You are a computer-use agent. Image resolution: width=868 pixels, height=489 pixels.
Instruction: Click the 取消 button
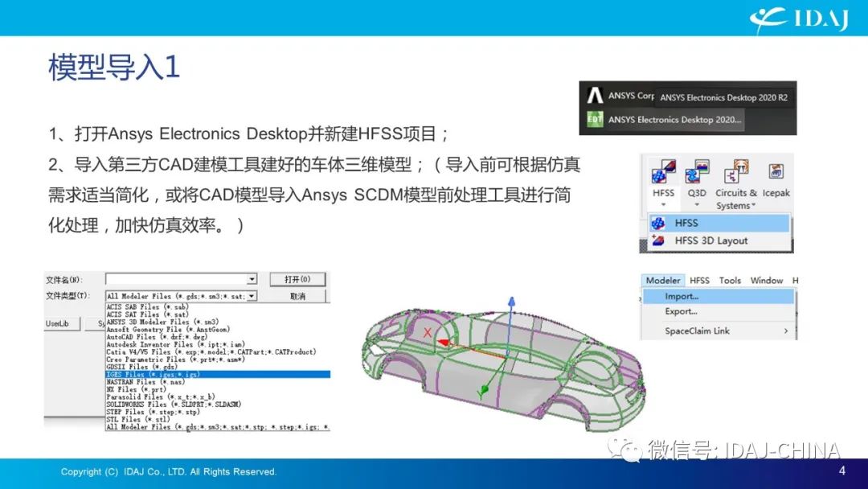[x=297, y=296]
